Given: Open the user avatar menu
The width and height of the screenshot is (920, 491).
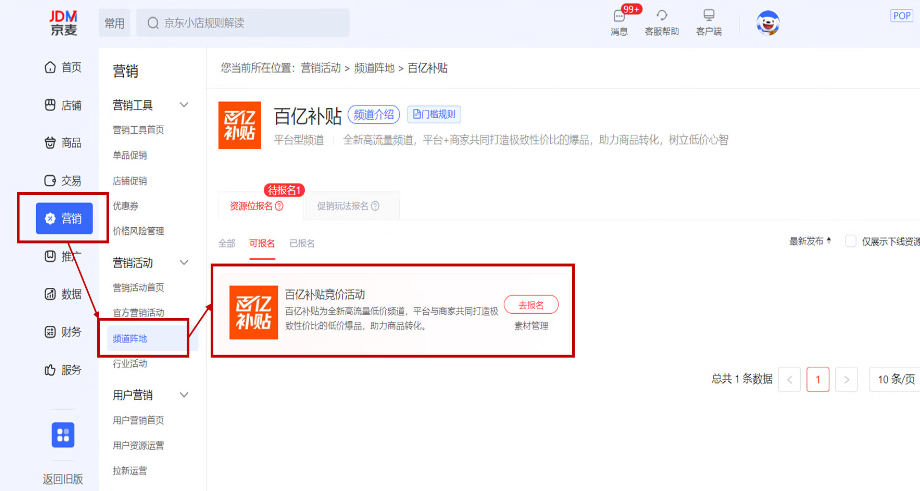Looking at the screenshot, I should 767,23.
